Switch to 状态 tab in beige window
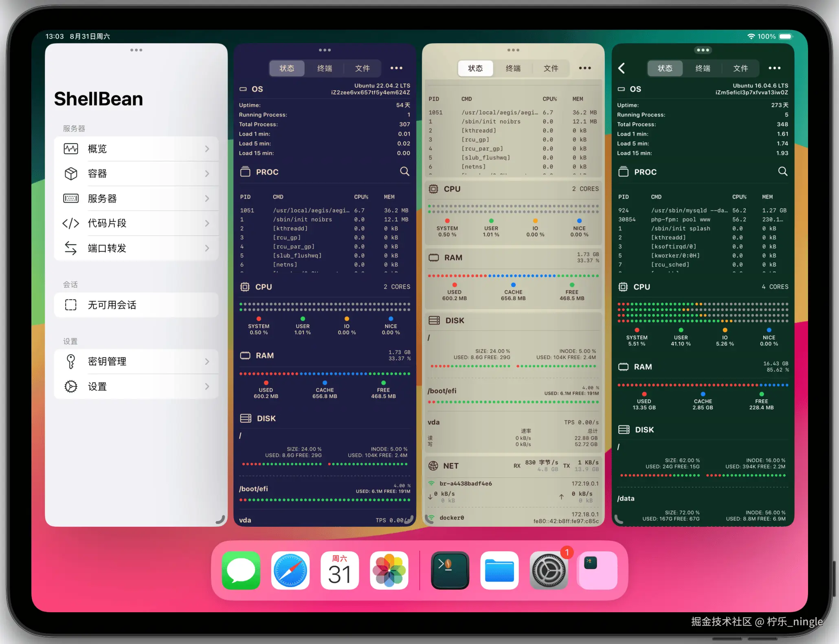 (475, 68)
